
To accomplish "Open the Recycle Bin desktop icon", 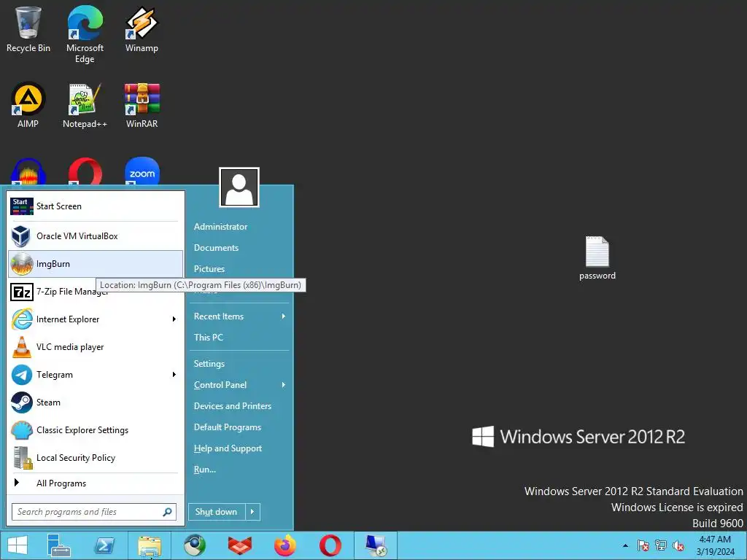I will click(x=28, y=29).
